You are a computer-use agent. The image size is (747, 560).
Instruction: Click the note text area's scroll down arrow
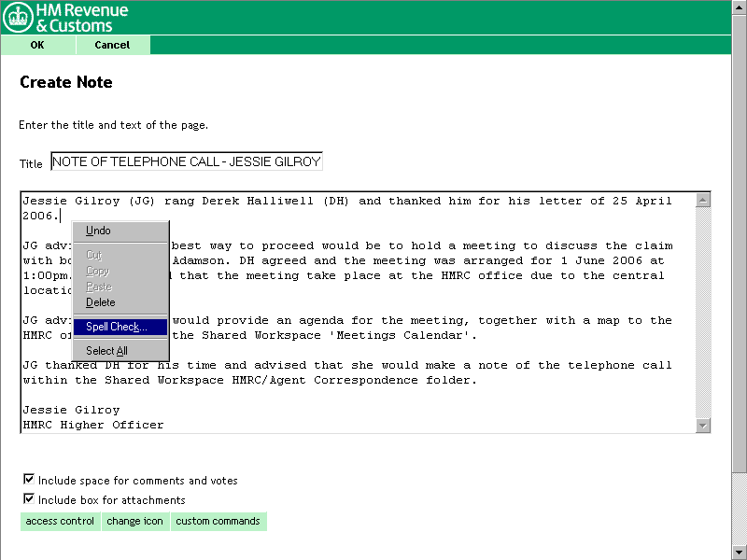pyautogui.click(x=703, y=426)
